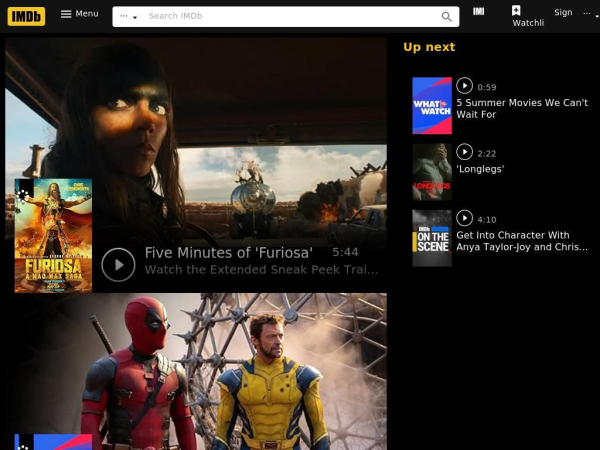Click the 4:10 duration label

tap(487, 220)
